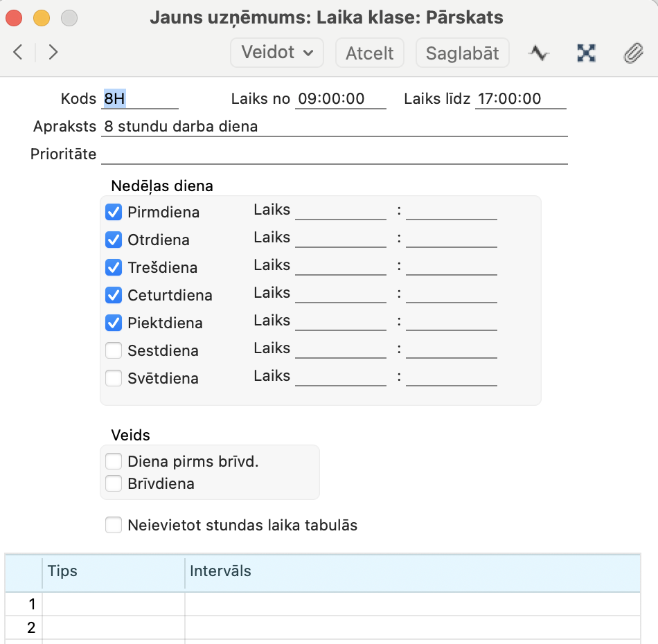Open attachments paperclip icon

click(633, 53)
